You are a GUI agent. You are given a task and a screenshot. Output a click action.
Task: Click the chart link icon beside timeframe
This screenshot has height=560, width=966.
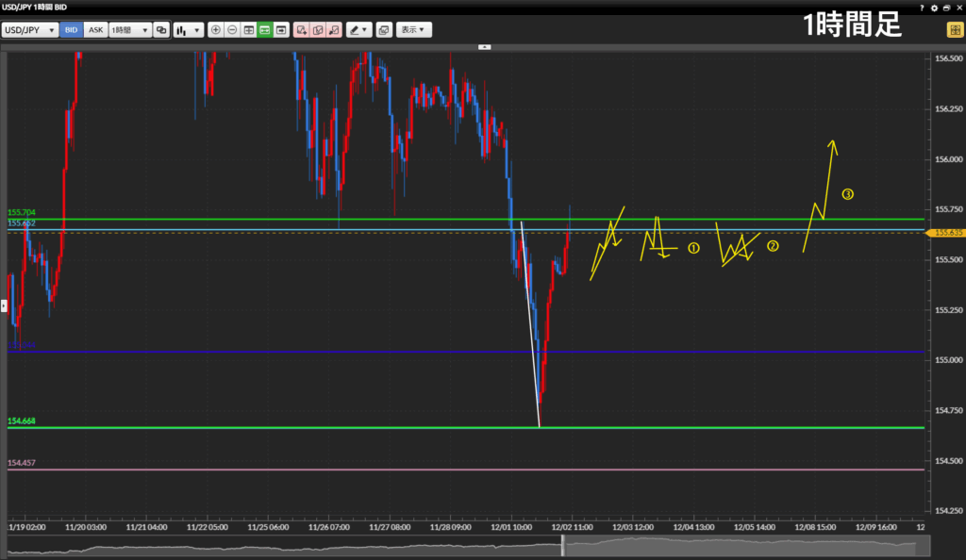[161, 30]
